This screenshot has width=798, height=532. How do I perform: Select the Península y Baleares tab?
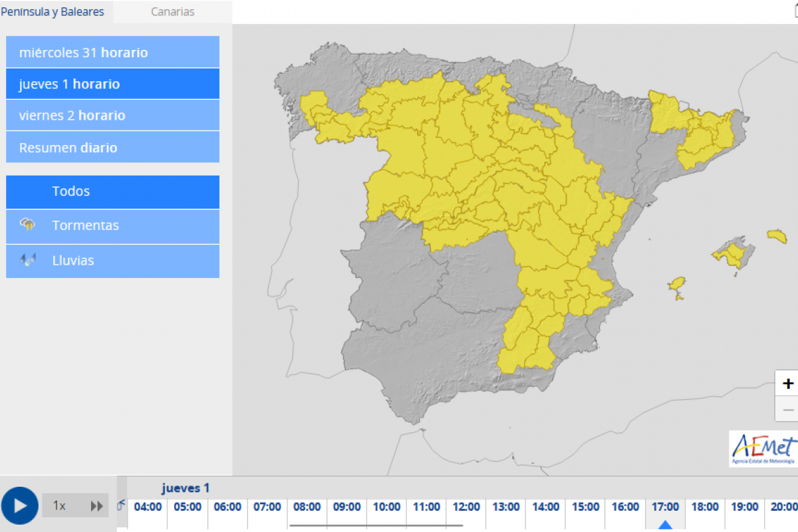pyautogui.click(x=53, y=12)
